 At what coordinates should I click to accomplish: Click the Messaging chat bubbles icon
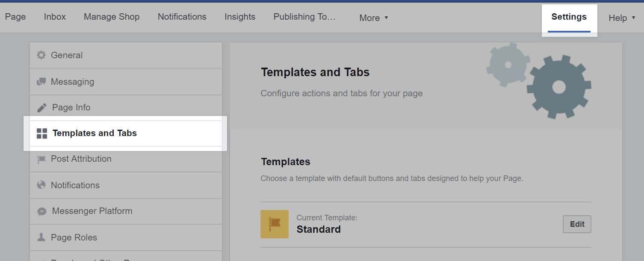coord(41,82)
